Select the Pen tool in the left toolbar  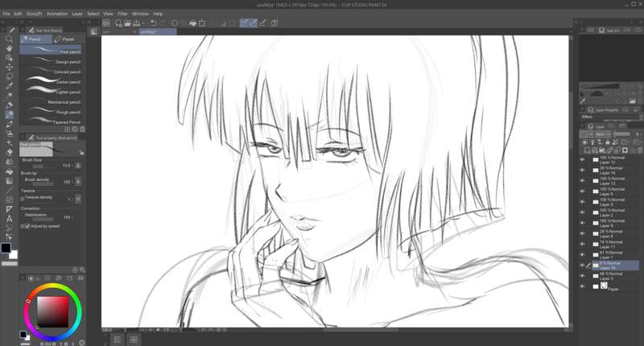pos(9,105)
